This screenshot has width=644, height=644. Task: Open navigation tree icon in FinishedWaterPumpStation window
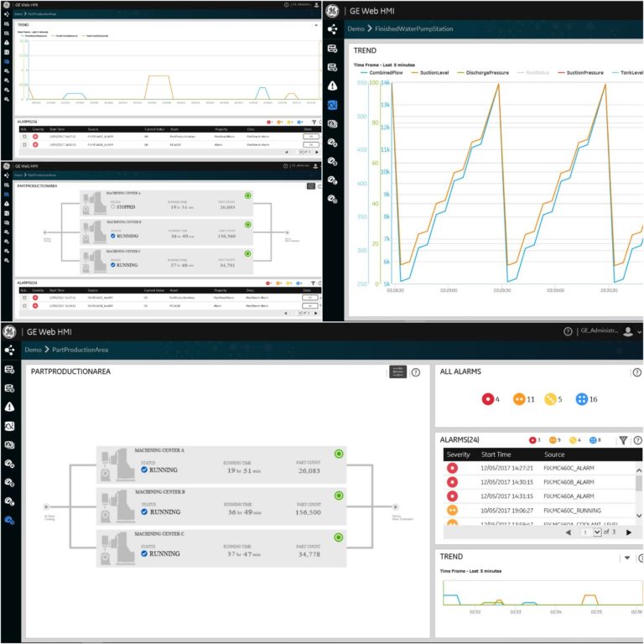(x=332, y=29)
